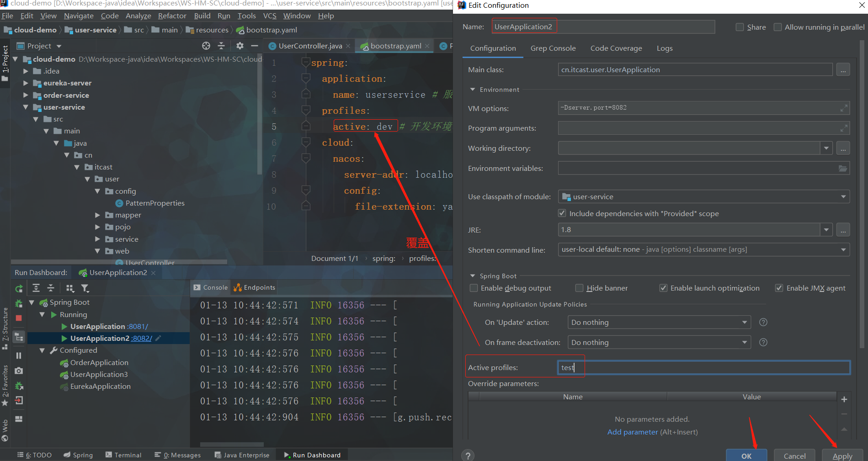Click the locate/scroll-from-source icon in Project panel
The height and width of the screenshot is (461, 868).
point(206,46)
